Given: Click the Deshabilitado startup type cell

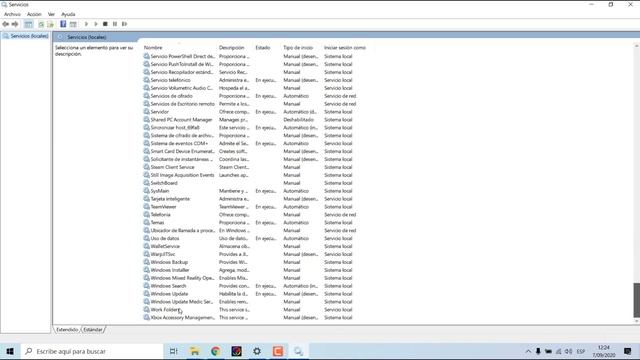Looking at the screenshot, I should pos(298,120).
